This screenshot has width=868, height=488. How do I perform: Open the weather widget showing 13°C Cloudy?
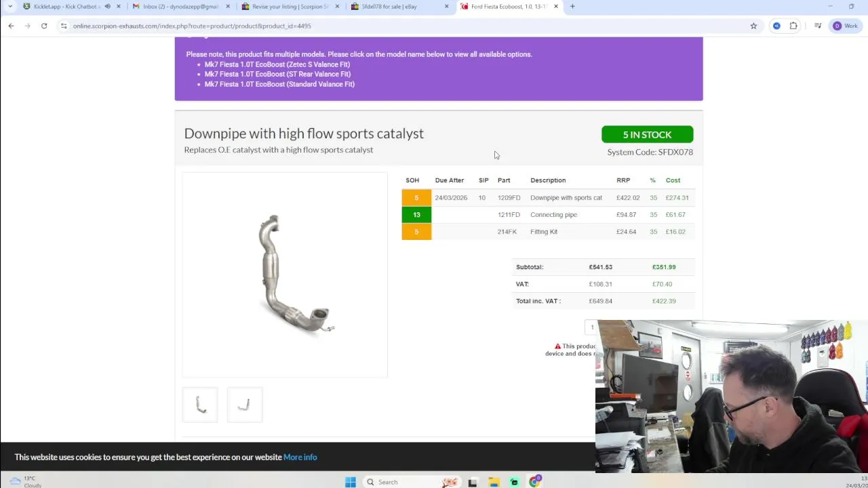pos(26,482)
